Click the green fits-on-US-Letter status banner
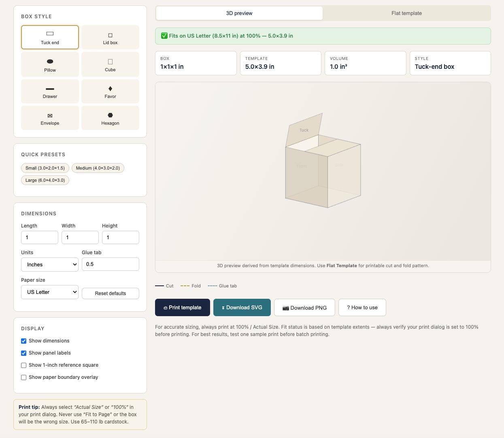Viewport: 504px width, 438px height. pyautogui.click(x=323, y=36)
